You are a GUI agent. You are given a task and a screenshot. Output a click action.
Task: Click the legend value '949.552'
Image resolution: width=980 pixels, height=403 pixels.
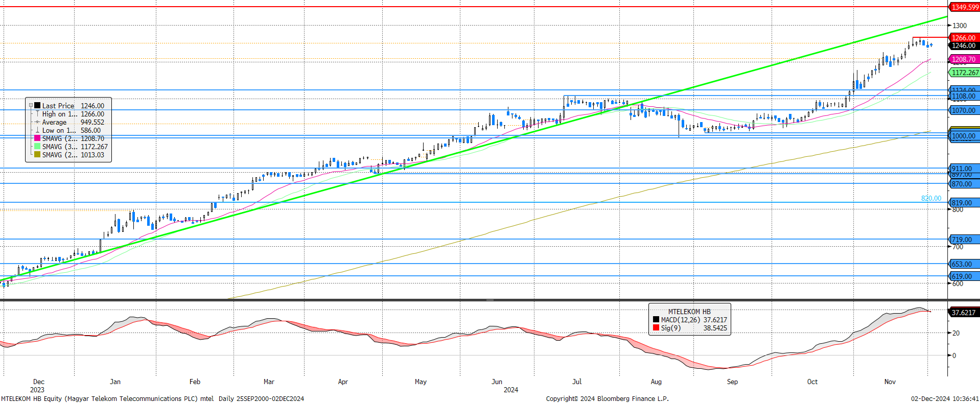pos(92,122)
